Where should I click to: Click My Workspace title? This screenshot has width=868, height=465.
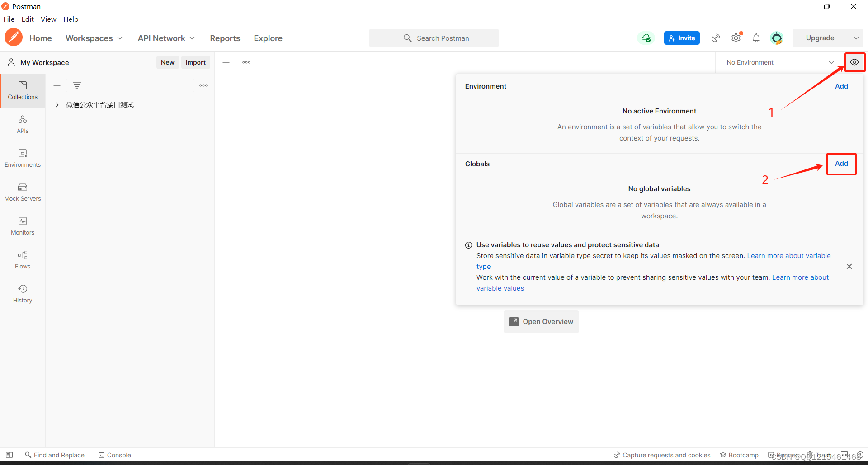(x=45, y=63)
